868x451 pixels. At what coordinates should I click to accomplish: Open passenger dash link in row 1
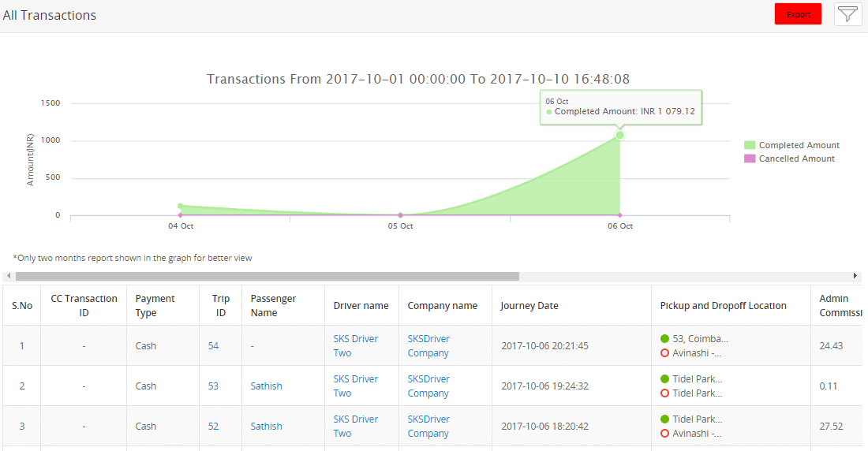(x=252, y=346)
